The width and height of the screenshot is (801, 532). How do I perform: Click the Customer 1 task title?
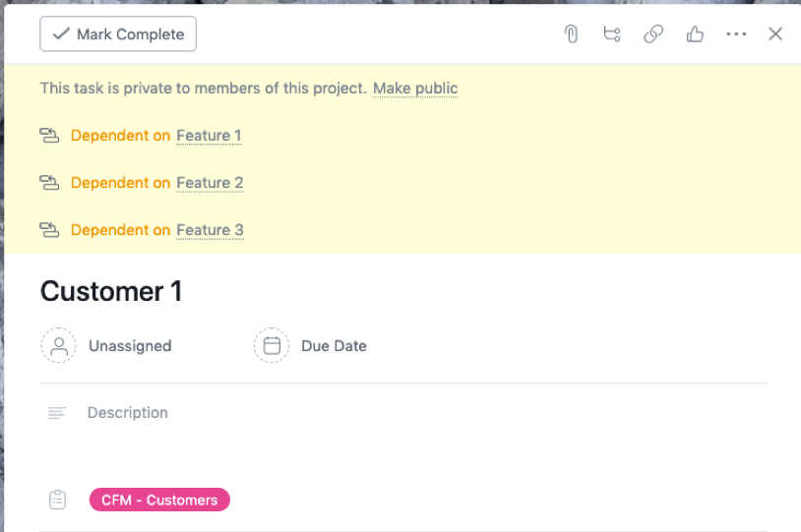coord(111,292)
